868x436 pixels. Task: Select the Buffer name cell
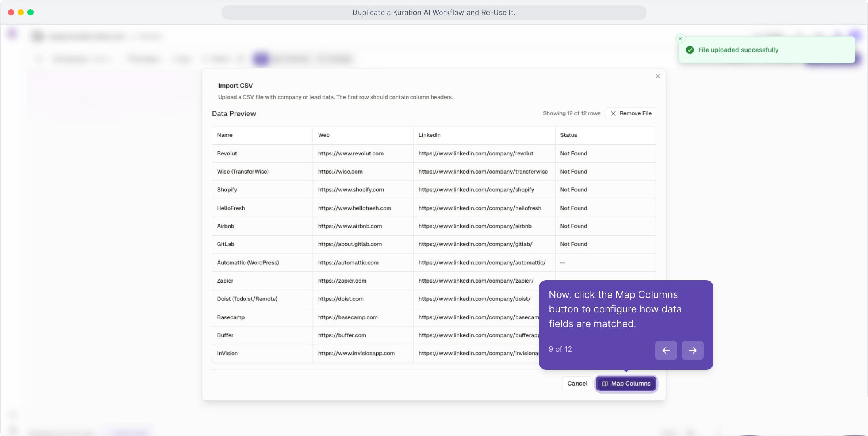[x=262, y=335]
